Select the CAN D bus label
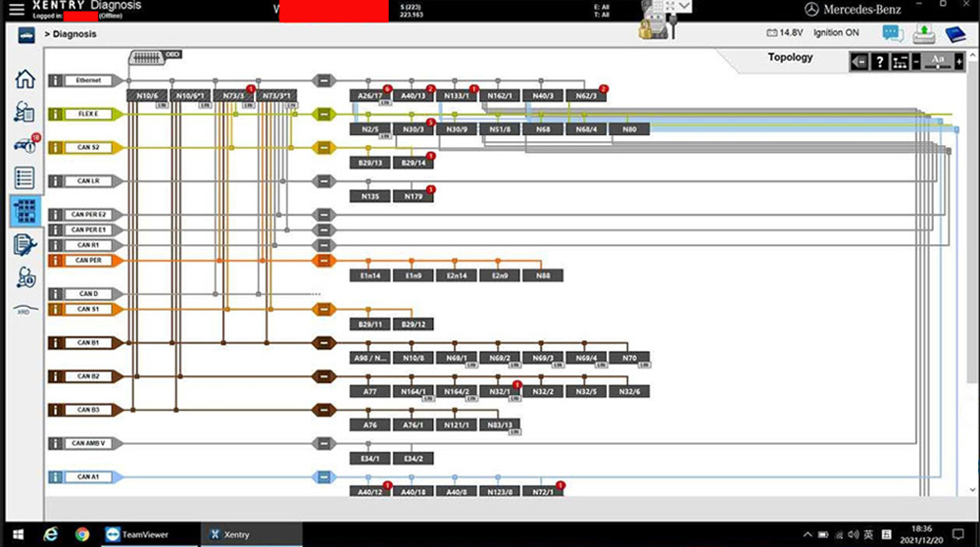The image size is (980, 547). coord(88,294)
